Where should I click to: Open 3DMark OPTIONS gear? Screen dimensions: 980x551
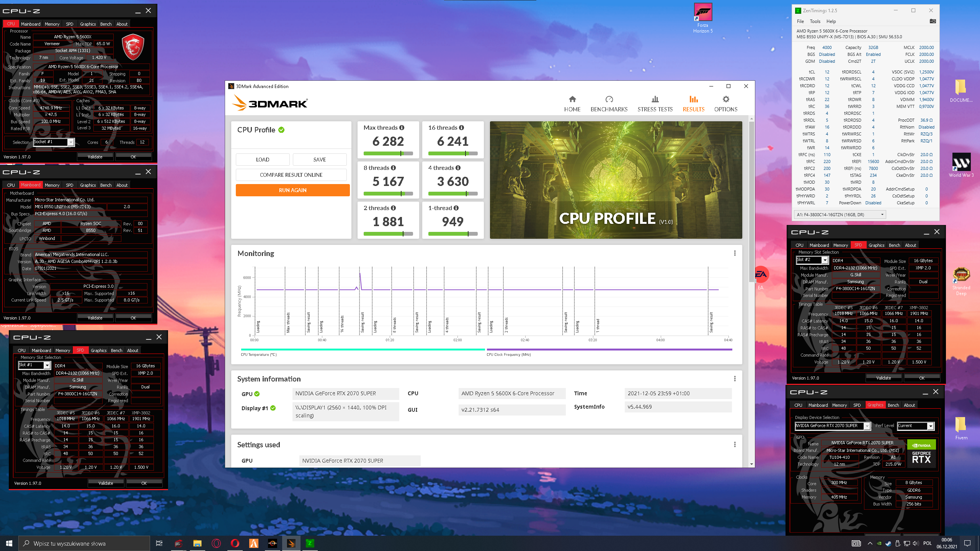[726, 104]
